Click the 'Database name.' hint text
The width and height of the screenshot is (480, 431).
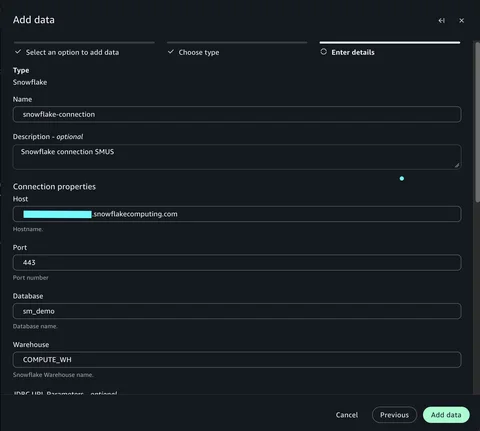pos(35,326)
